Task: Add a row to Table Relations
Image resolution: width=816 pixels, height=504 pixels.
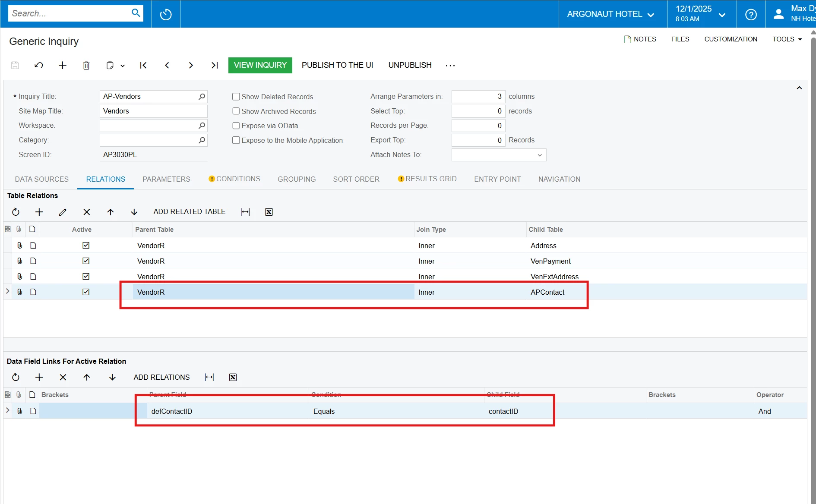Action: [39, 212]
